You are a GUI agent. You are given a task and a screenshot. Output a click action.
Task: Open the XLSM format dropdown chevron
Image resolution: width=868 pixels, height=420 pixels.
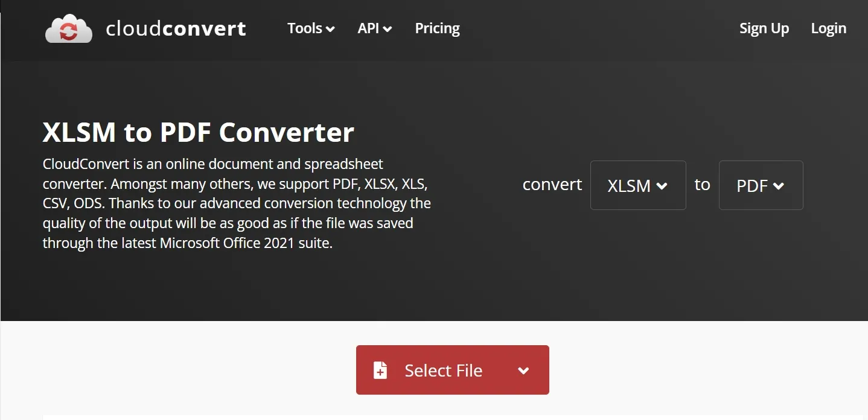coord(663,187)
